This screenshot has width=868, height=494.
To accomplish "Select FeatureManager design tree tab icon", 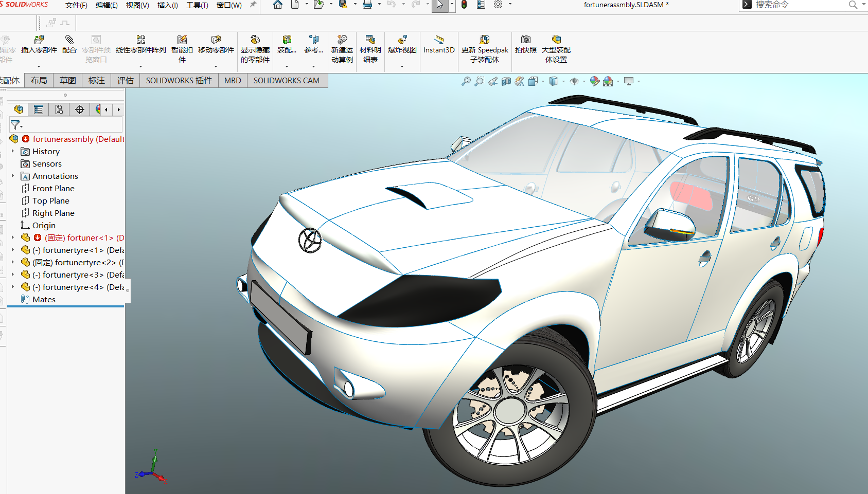I will [x=19, y=109].
